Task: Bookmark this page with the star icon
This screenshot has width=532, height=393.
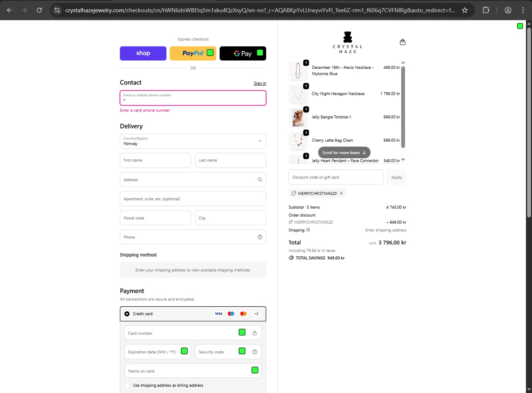Action: [x=465, y=10]
